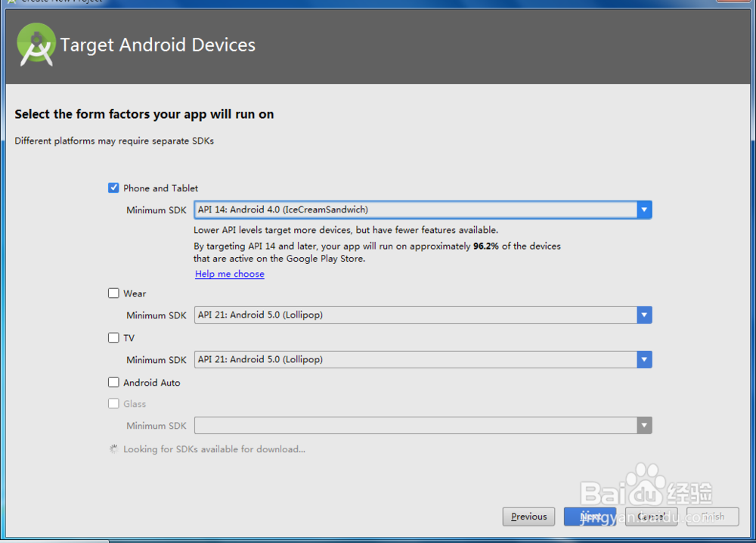This screenshot has width=756, height=543.
Task: Click the blue dropdown arrow on the API 14 combo
Action: 643,209
